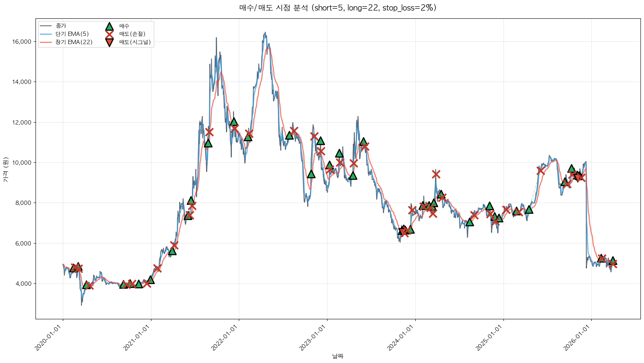This screenshot has width=644, height=363.
Task: Click the 날짜 x-axis label
Action: [338, 356]
